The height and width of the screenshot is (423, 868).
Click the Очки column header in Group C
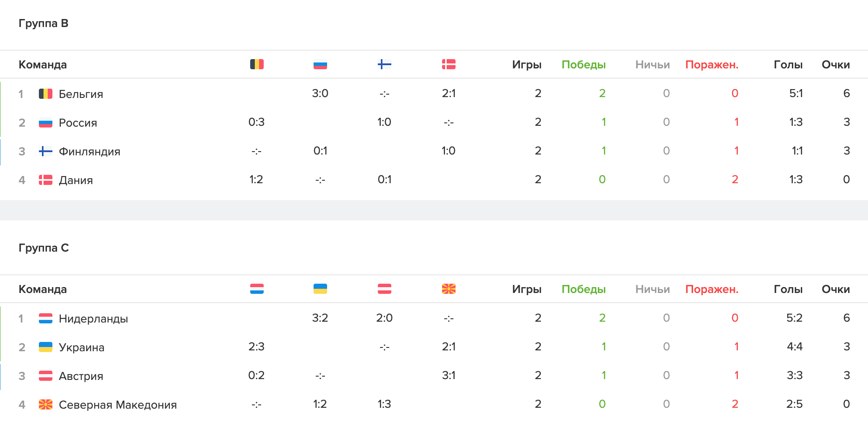(x=835, y=289)
